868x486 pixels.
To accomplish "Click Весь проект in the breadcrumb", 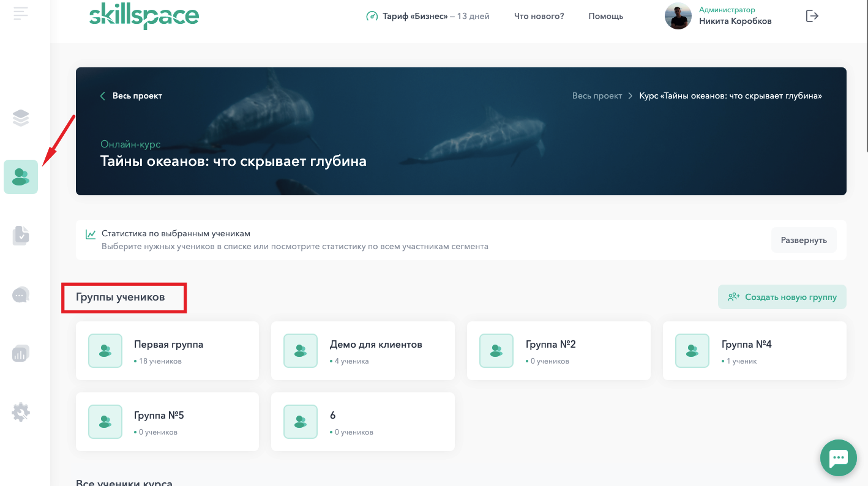I will tap(597, 95).
